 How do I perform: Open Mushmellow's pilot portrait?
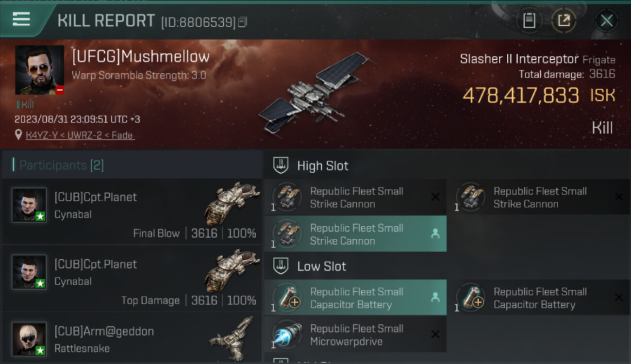point(39,70)
